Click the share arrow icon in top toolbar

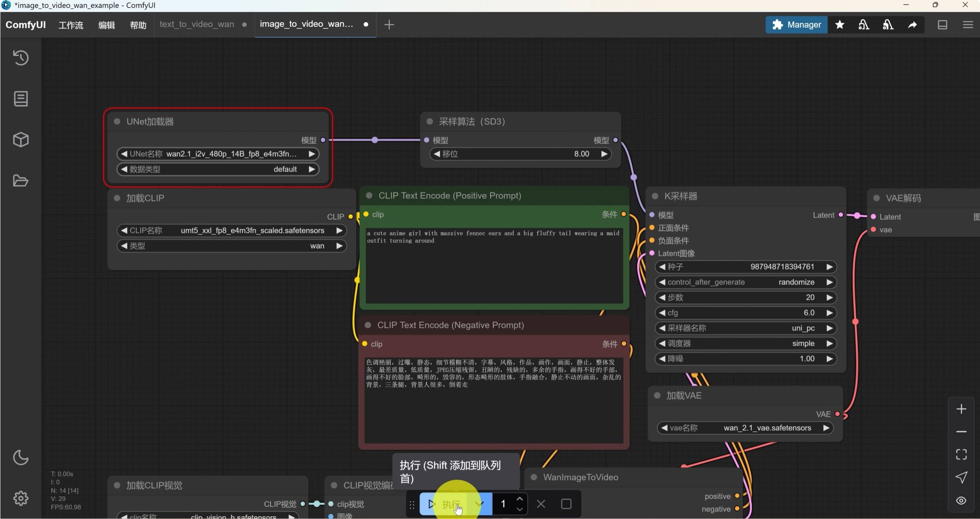(x=913, y=25)
